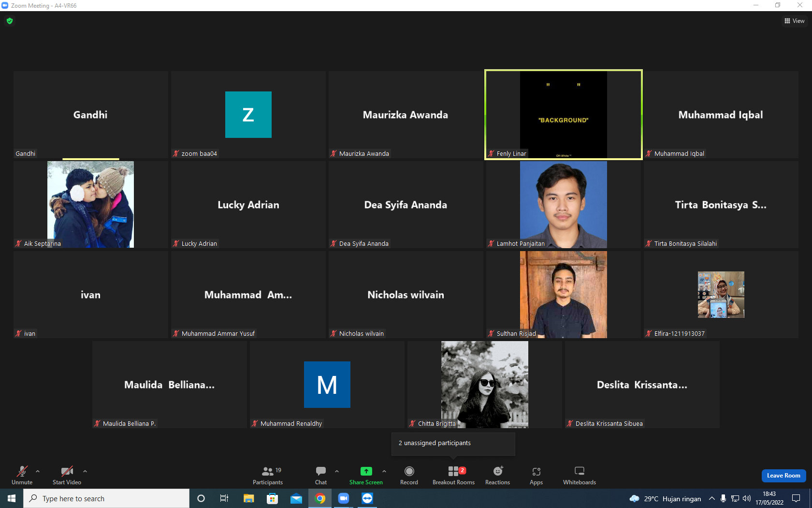Open the Participants panel
The width and height of the screenshot is (812, 508).
268,476
